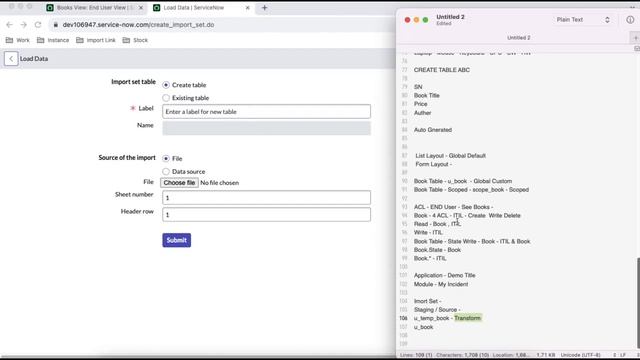Open the Plain Text format dropdown

[583, 20]
